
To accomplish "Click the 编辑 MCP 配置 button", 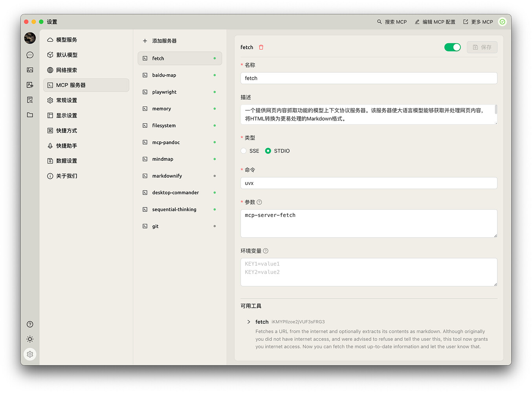I will click(435, 22).
